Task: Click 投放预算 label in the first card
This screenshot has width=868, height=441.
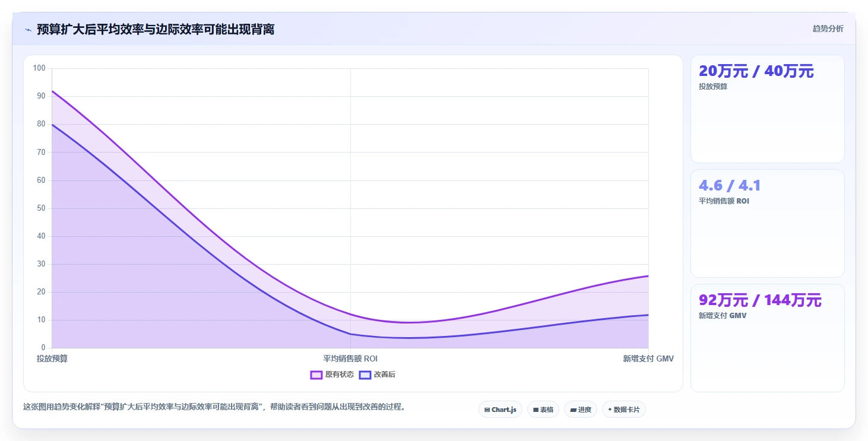Action: click(713, 87)
